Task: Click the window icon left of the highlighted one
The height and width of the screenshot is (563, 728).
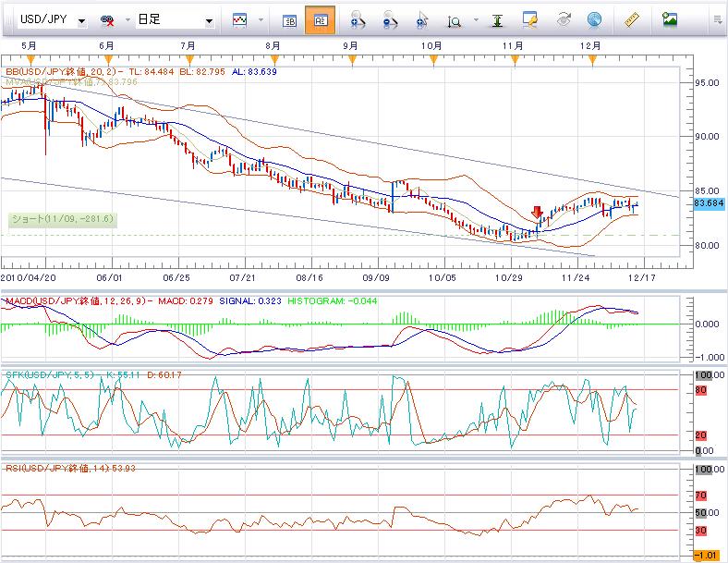Action: 289,20
